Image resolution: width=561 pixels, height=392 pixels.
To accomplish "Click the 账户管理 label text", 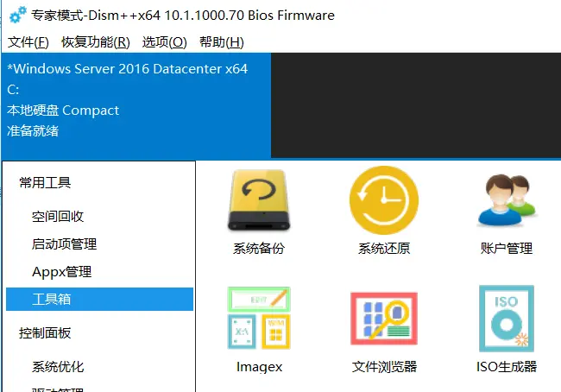I will point(507,248).
